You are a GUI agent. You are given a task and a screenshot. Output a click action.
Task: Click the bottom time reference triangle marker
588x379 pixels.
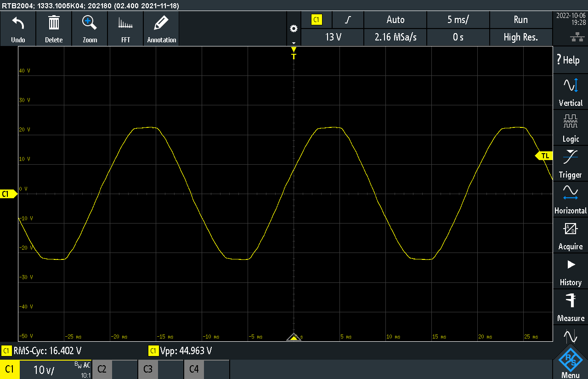[x=294, y=338]
